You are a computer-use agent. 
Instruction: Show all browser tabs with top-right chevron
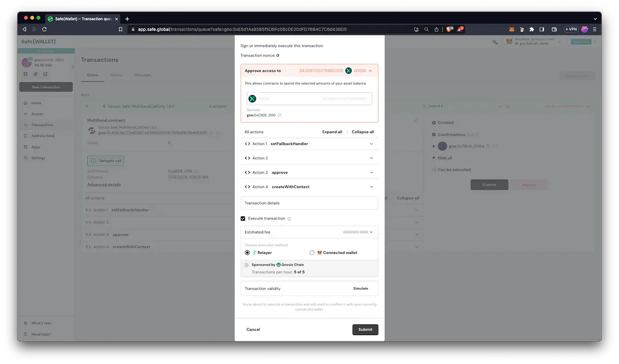(x=595, y=19)
